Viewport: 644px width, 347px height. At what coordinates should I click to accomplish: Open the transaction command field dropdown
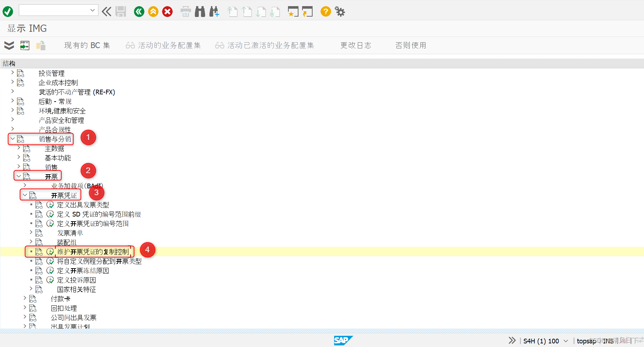(x=93, y=10)
